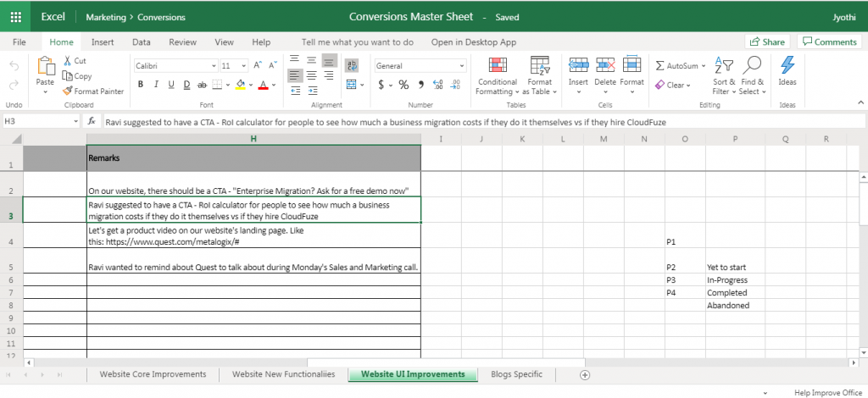Viewport: 868px width, 398px height.
Task: Open the Find & Select menu
Action: click(x=752, y=75)
